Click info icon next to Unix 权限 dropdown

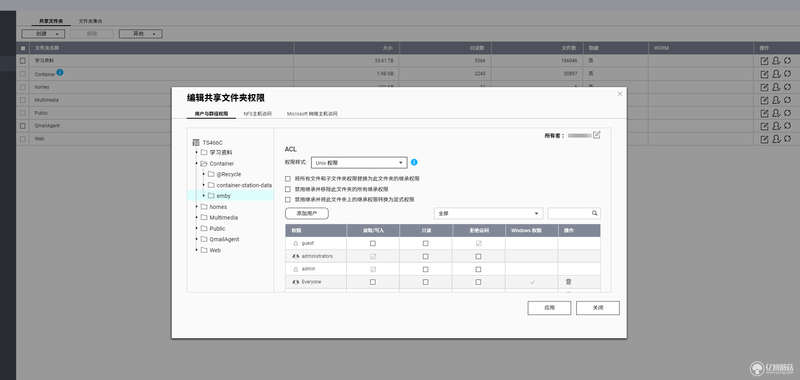coord(414,162)
